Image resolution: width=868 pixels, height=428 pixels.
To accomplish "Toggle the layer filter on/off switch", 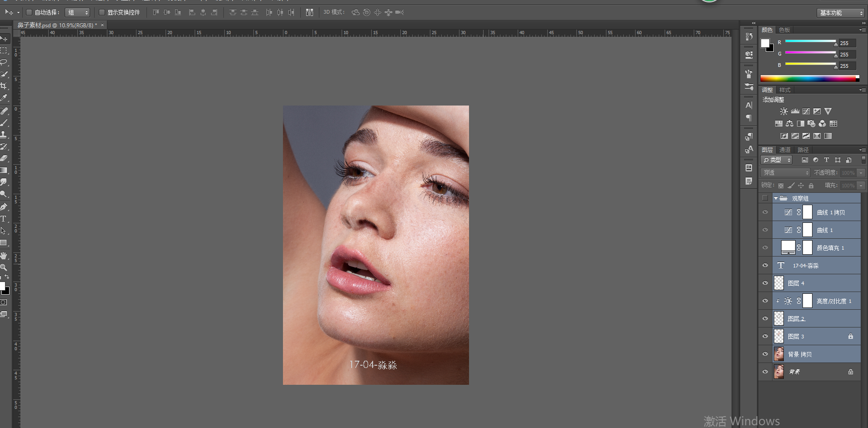I will click(x=863, y=160).
